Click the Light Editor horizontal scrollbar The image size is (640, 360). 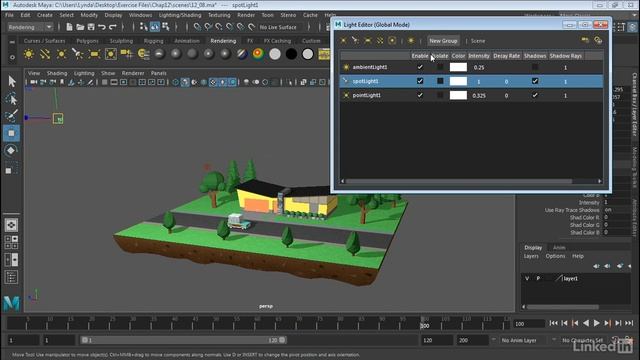pos(459,181)
